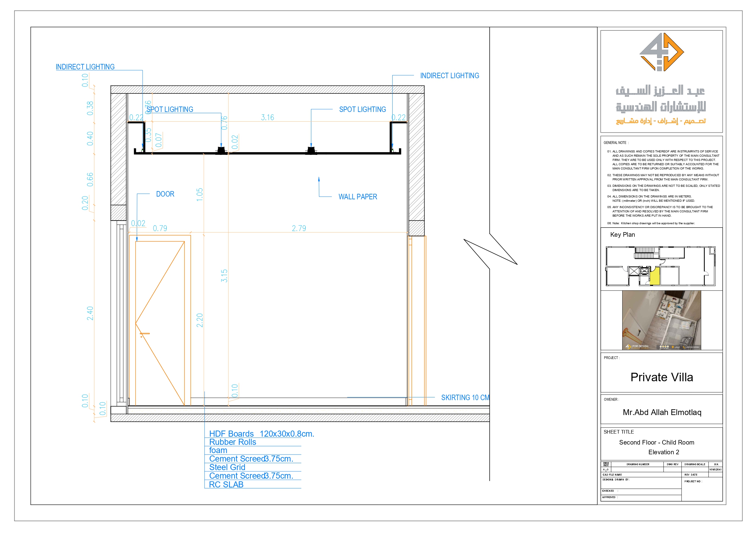This screenshot has height=534, width=756.
Task: Click the RC SLAB label
Action: (226, 484)
